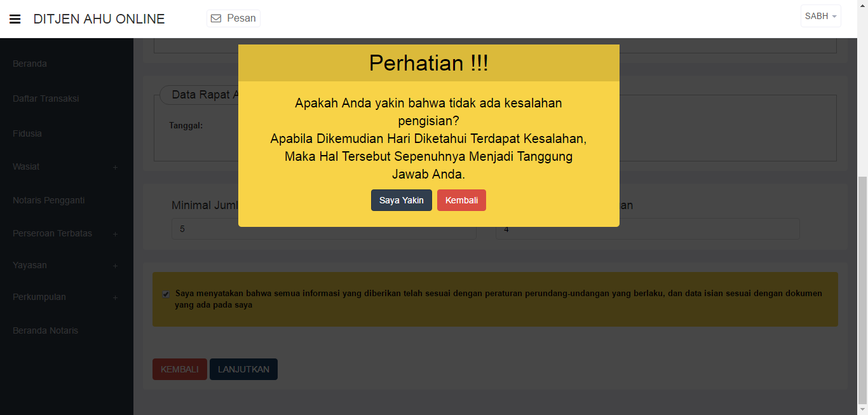The height and width of the screenshot is (415, 868).
Task: Click the DITJEN AHU ONLINE title
Action: coord(99,19)
